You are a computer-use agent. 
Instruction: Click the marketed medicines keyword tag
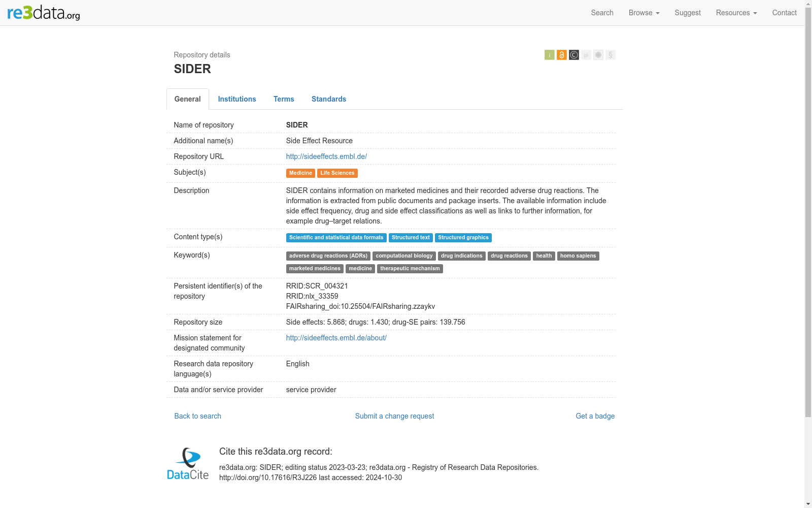point(315,269)
